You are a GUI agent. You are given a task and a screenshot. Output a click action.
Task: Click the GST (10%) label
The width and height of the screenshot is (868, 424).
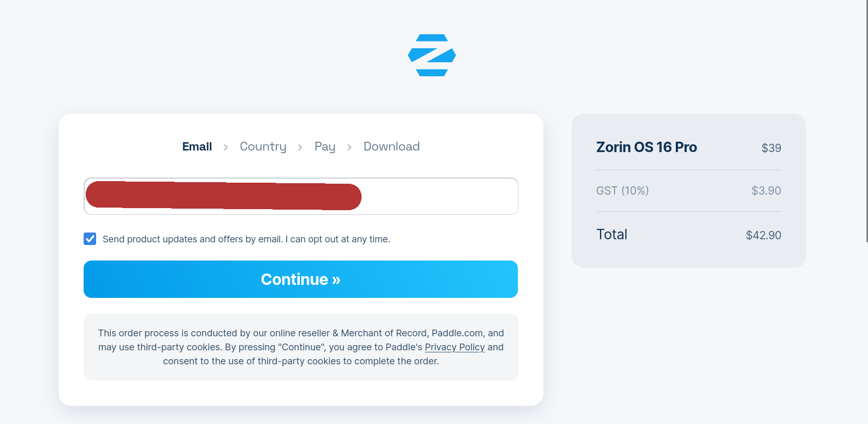622,190
